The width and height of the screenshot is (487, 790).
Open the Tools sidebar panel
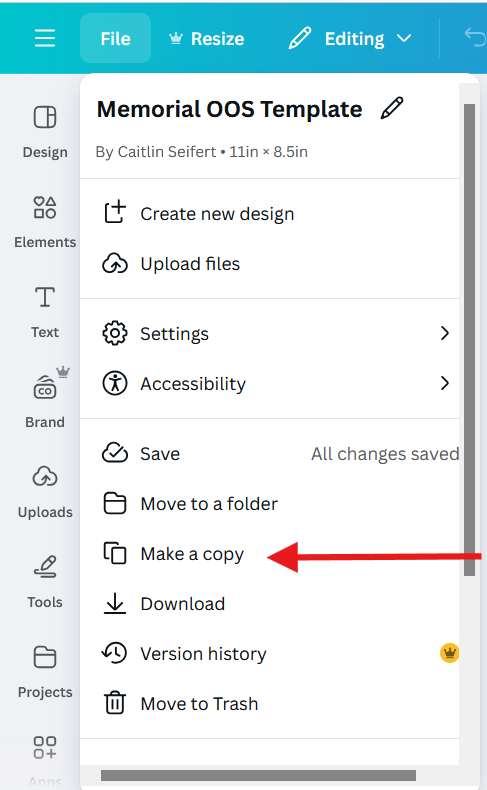[45, 581]
